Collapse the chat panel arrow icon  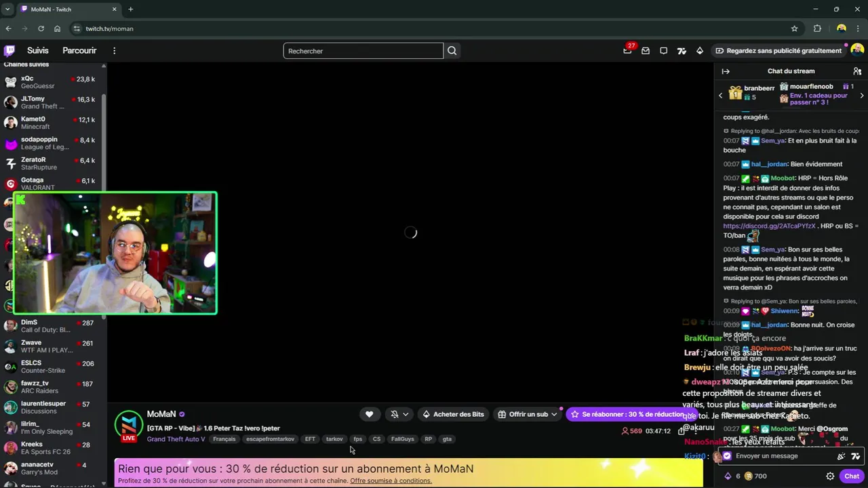726,71
